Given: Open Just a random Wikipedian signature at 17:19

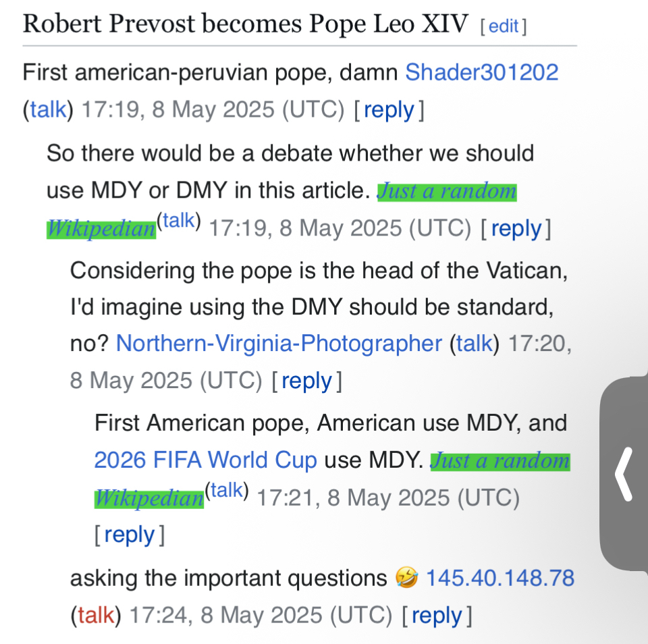Looking at the screenshot, I should point(446,192).
